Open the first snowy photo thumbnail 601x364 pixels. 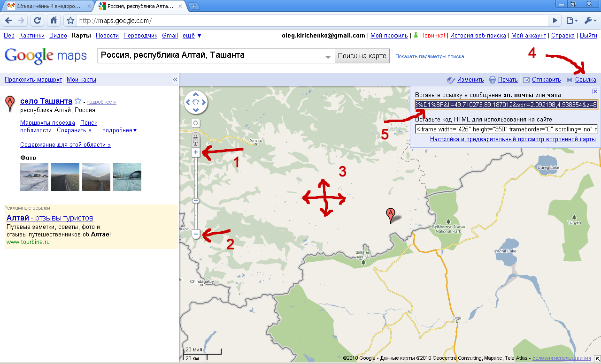34,177
